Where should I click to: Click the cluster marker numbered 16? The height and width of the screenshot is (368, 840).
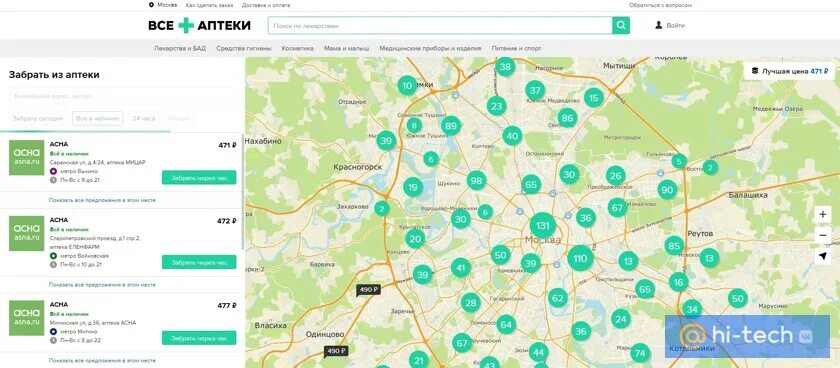click(x=679, y=282)
